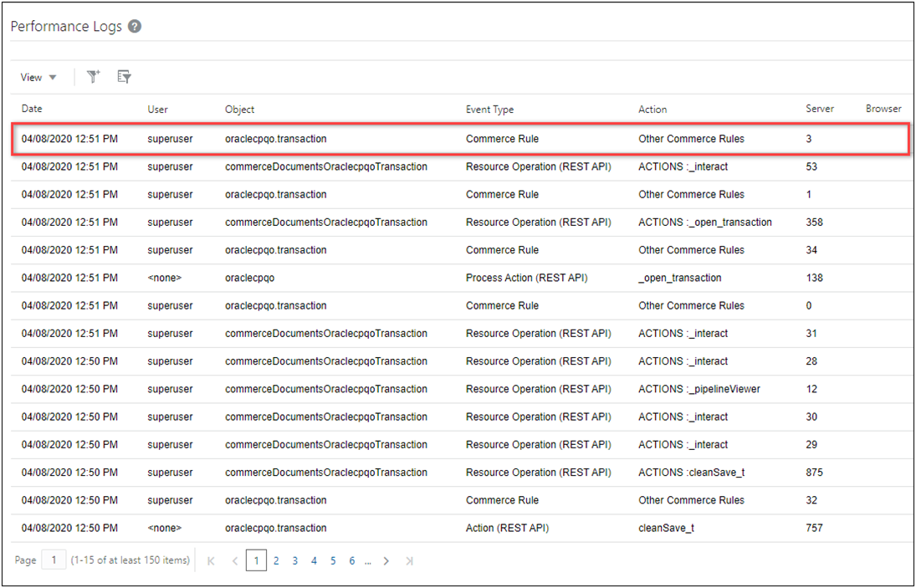This screenshot has width=916, height=588.
Task: Navigate to page 5
Action: (x=333, y=560)
